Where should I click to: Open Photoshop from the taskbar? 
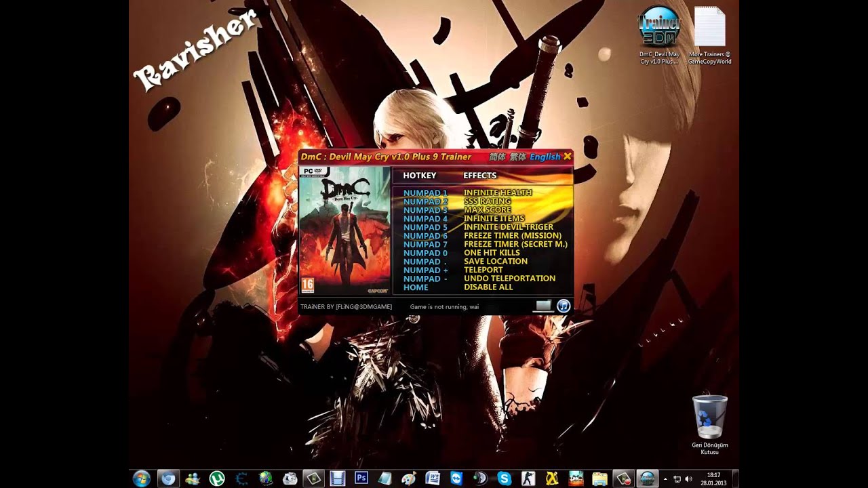(x=361, y=479)
